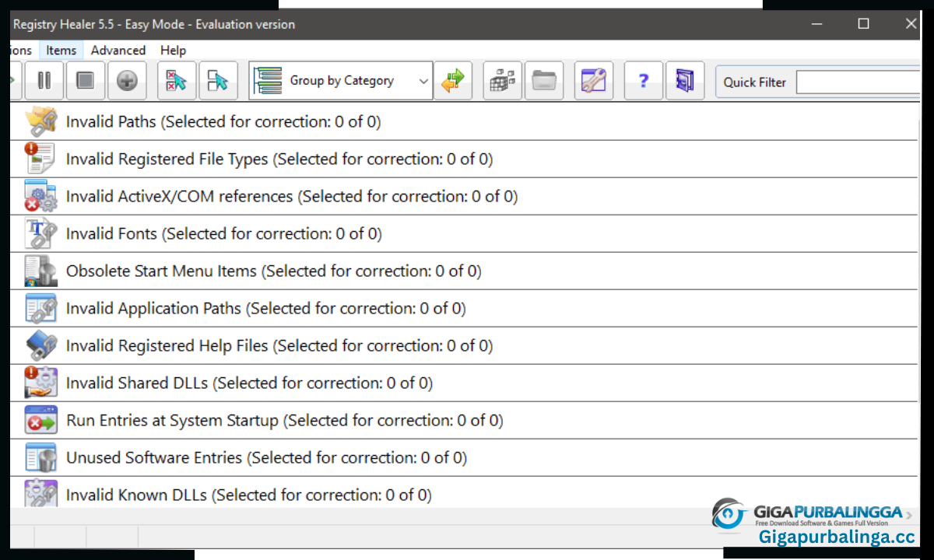Viewport: 934px width, 560px height.
Task: Focus the Quick Filter text field
Action: (x=859, y=82)
